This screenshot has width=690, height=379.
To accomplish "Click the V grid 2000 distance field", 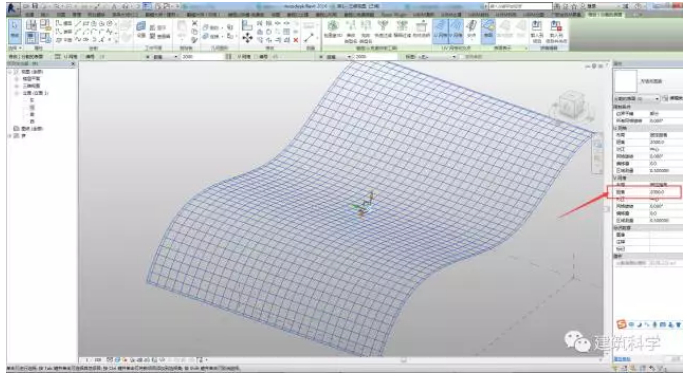I will pyautogui.click(x=375, y=57).
